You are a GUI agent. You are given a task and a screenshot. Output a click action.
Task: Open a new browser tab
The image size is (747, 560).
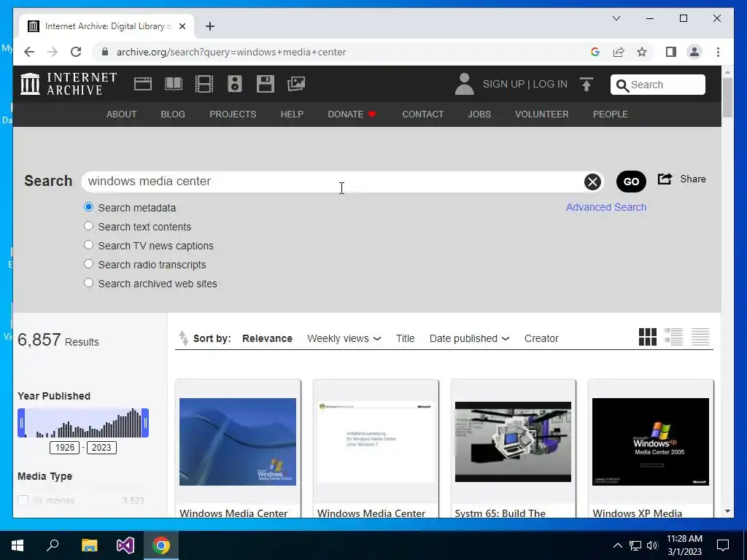click(x=210, y=26)
